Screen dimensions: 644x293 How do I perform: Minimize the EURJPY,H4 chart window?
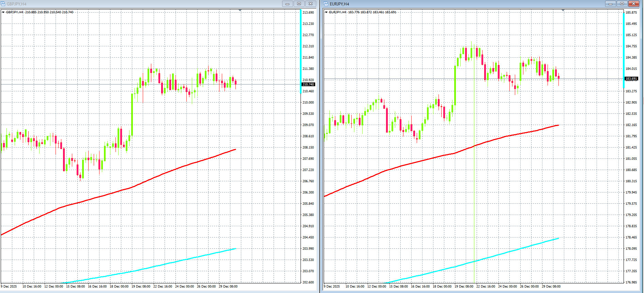[610, 4]
